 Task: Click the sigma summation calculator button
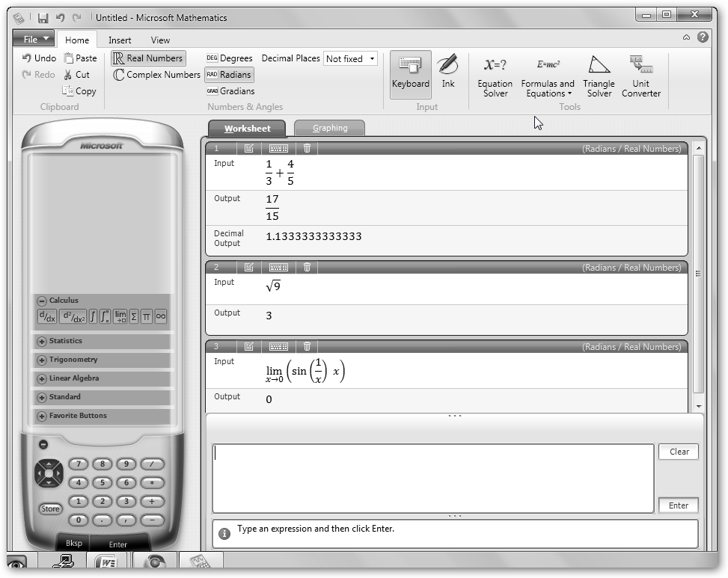[x=134, y=317]
